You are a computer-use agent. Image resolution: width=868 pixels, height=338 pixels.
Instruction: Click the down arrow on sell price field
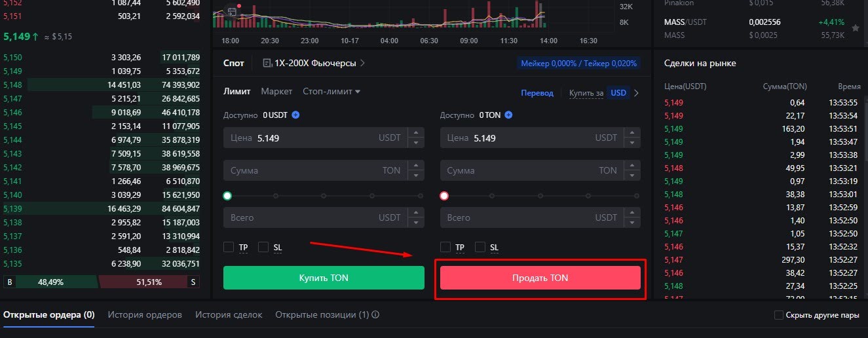pos(632,142)
